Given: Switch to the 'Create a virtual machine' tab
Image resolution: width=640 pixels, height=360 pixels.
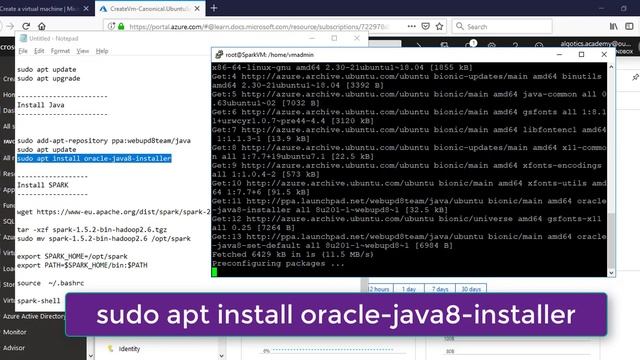Looking at the screenshot, I should click(39, 9).
